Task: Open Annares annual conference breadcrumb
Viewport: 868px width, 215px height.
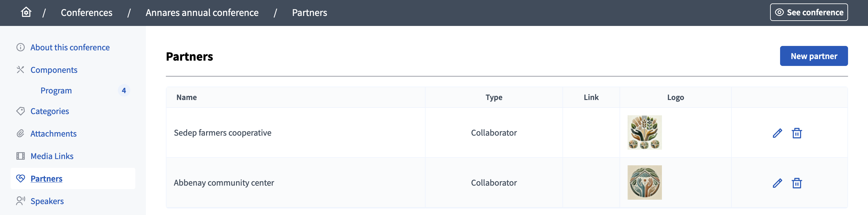Action: [202, 12]
